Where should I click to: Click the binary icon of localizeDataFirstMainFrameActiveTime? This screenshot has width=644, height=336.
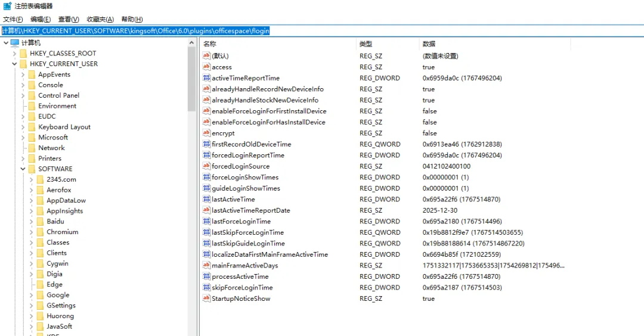(206, 254)
